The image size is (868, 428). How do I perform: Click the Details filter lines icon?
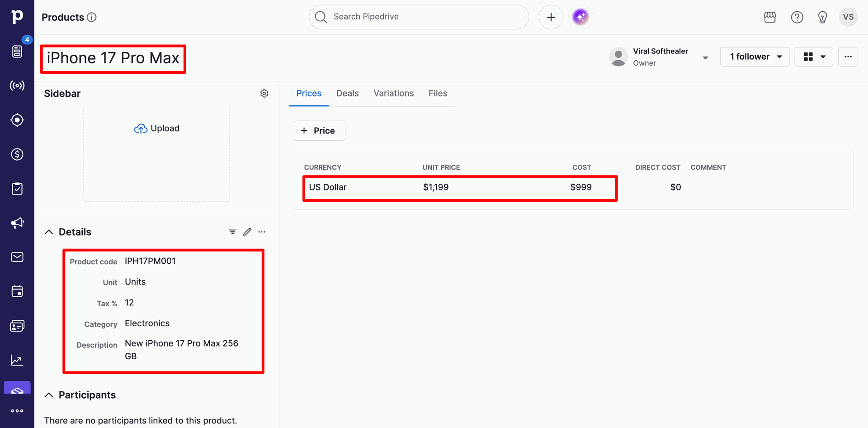tap(232, 232)
